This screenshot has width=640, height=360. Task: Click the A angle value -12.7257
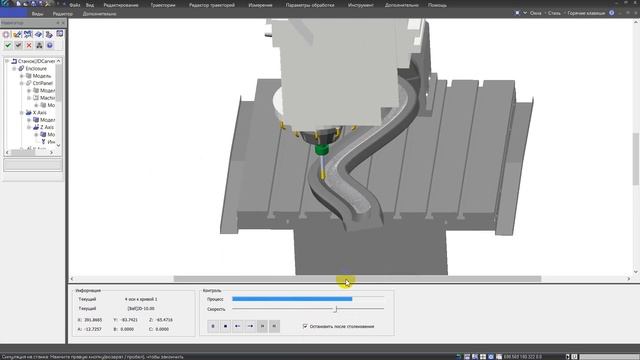[93, 329]
